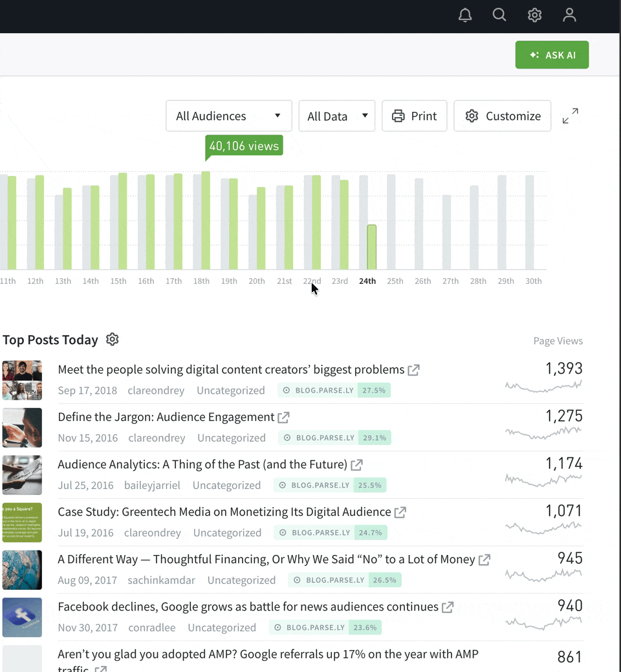Open external link for Facebook declines post
This screenshot has height=672, width=621.
coord(448,607)
